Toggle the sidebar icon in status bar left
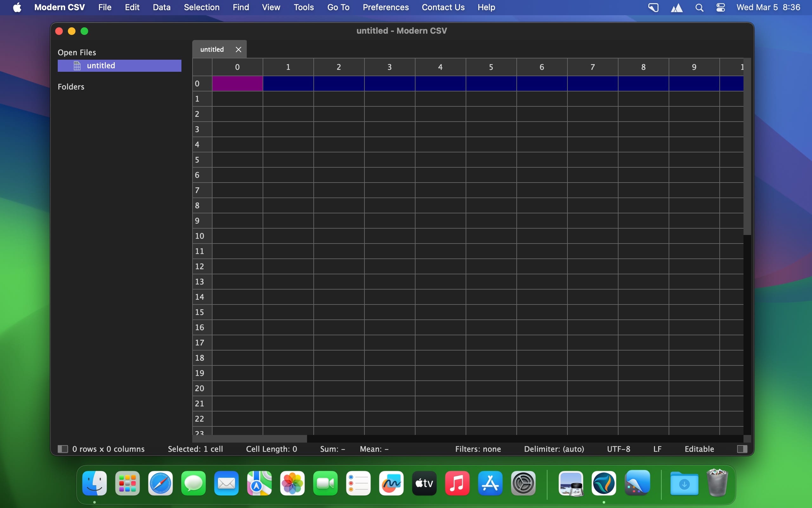812x508 pixels. [x=63, y=449]
